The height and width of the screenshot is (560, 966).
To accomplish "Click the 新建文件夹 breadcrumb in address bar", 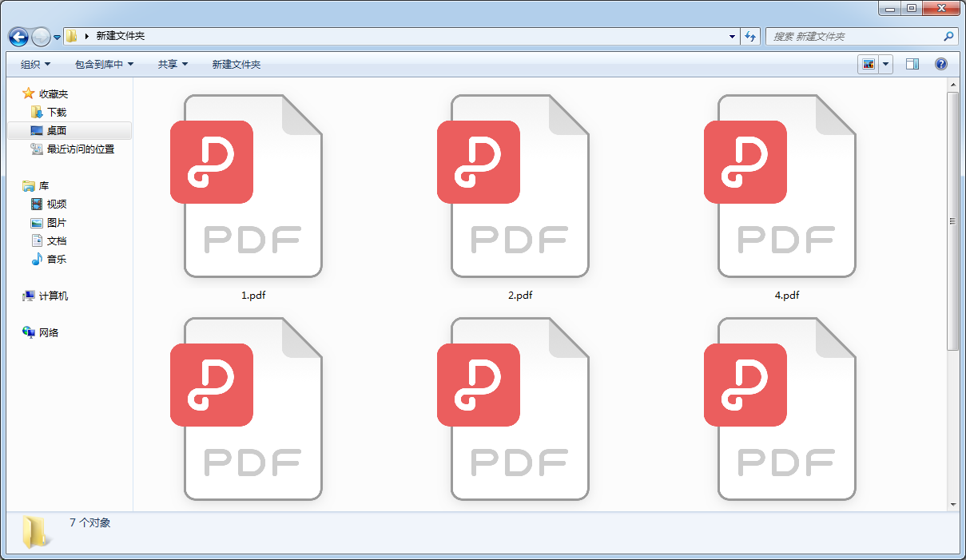I will pos(121,36).
